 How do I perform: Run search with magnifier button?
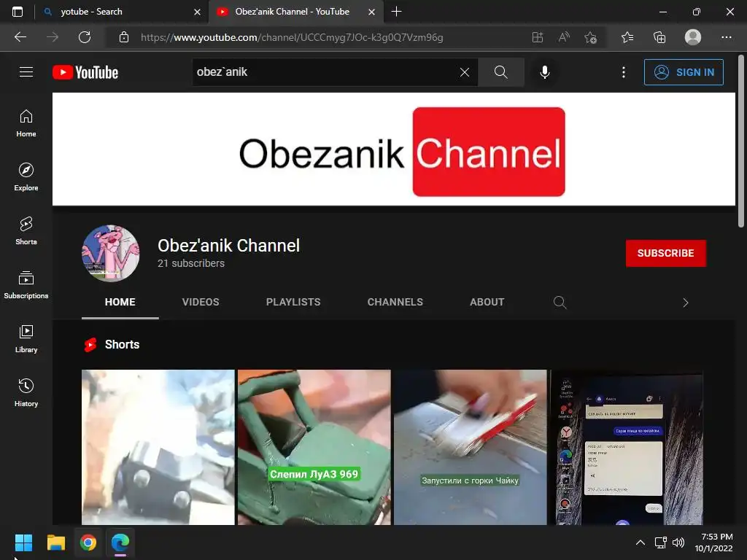tap(500, 72)
